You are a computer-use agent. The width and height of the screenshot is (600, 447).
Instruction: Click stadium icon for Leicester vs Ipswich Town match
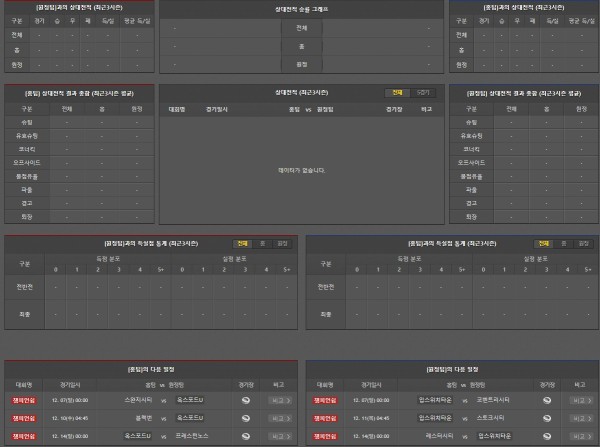(545, 436)
